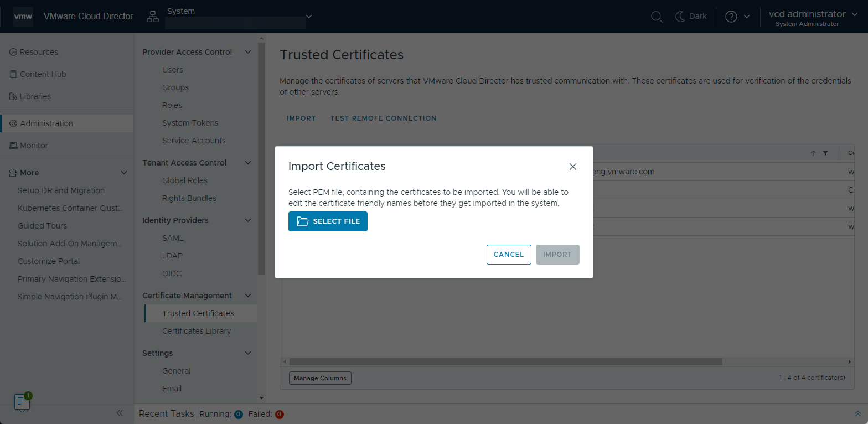This screenshot has width=868, height=424.
Task: Close the Import Certificates dialog
Action: (573, 167)
